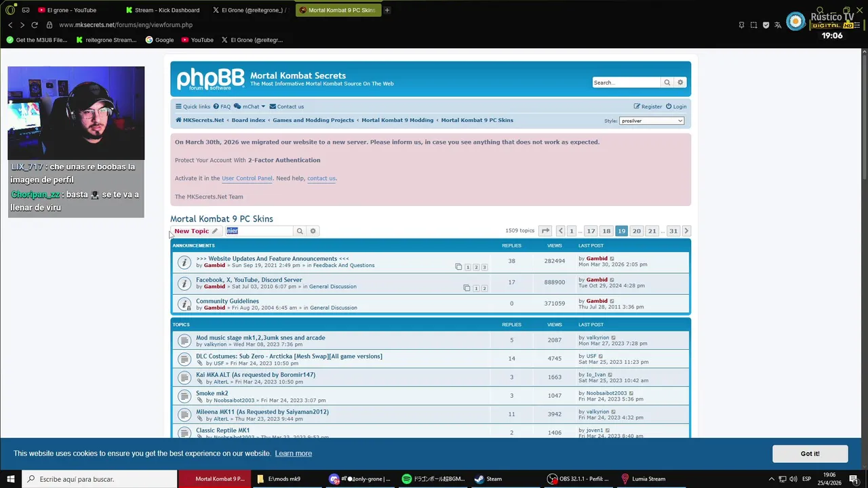View latest post icon for the DLC Costumes Sub Zero topic
Image resolution: width=868 pixels, height=488 pixels.
coord(601,357)
